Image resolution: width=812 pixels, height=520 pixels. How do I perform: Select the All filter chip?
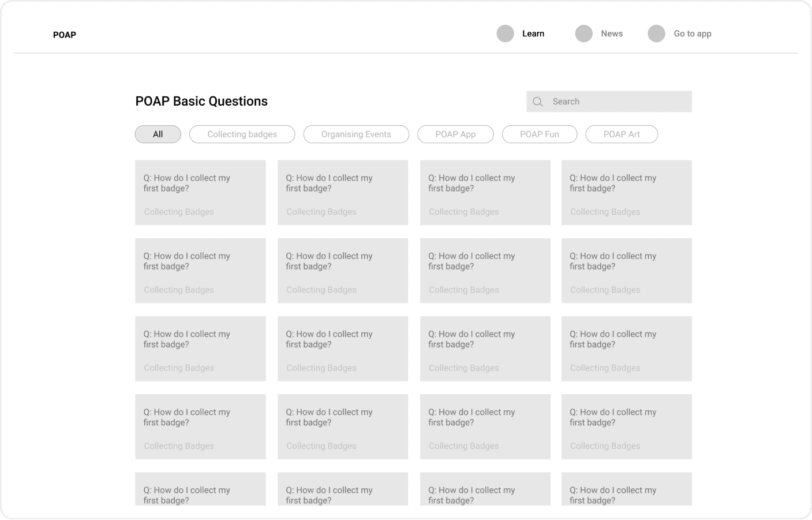(158, 134)
